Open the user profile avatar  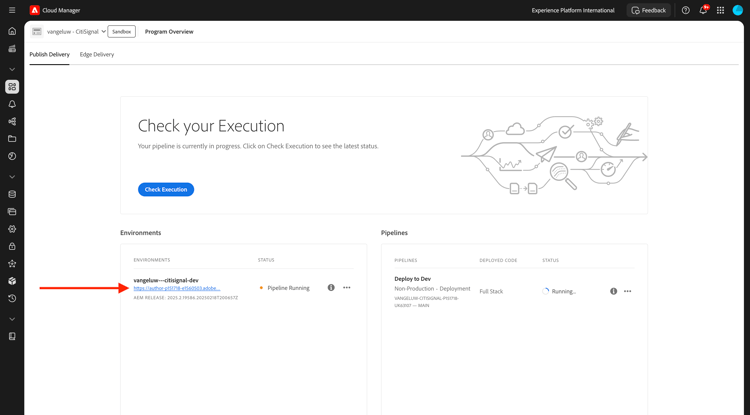pos(738,10)
